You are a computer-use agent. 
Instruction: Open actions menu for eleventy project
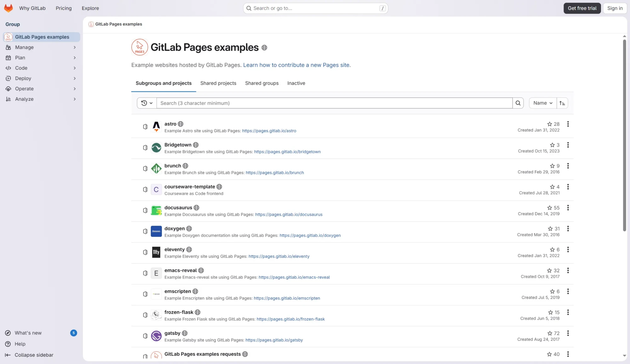(568, 249)
